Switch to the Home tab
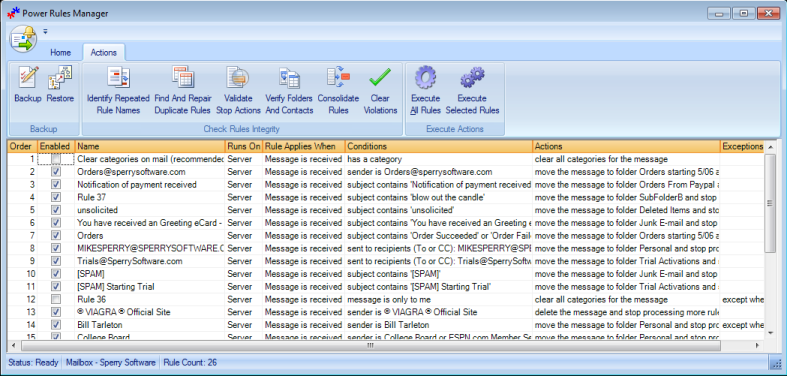The image size is (787, 376). tap(60, 52)
